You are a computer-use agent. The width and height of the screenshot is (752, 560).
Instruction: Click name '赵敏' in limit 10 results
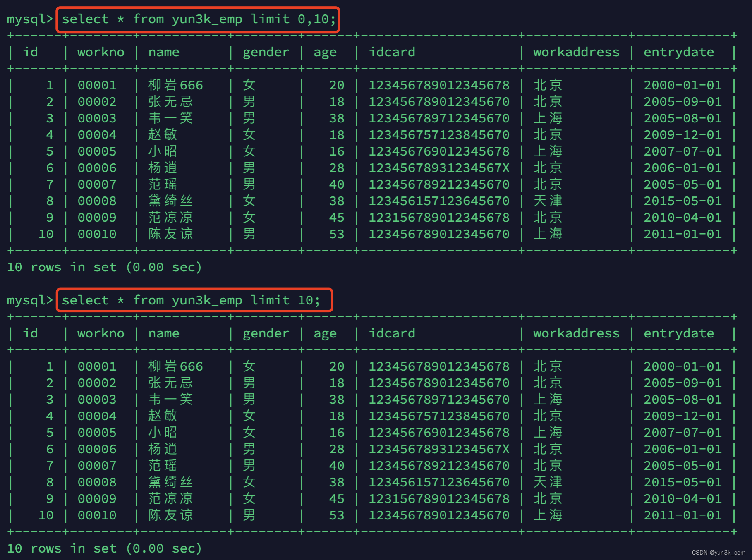[x=163, y=416]
